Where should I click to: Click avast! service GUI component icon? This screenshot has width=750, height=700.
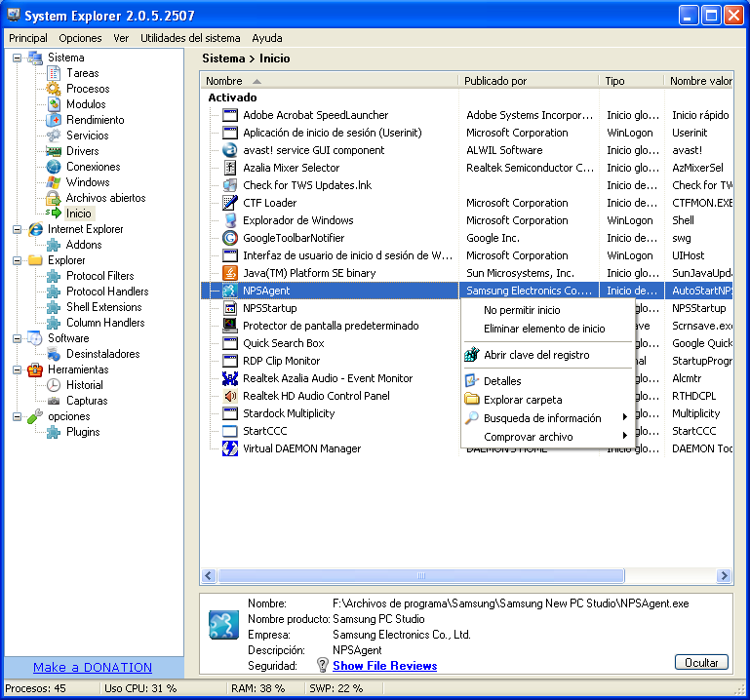pyautogui.click(x=230, y=150)
